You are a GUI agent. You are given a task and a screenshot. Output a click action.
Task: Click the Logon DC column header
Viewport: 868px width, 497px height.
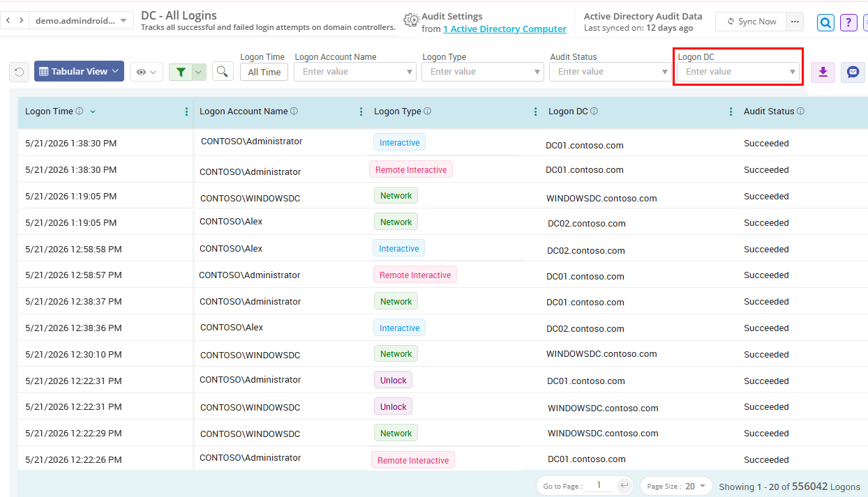(x=568, y=111)
